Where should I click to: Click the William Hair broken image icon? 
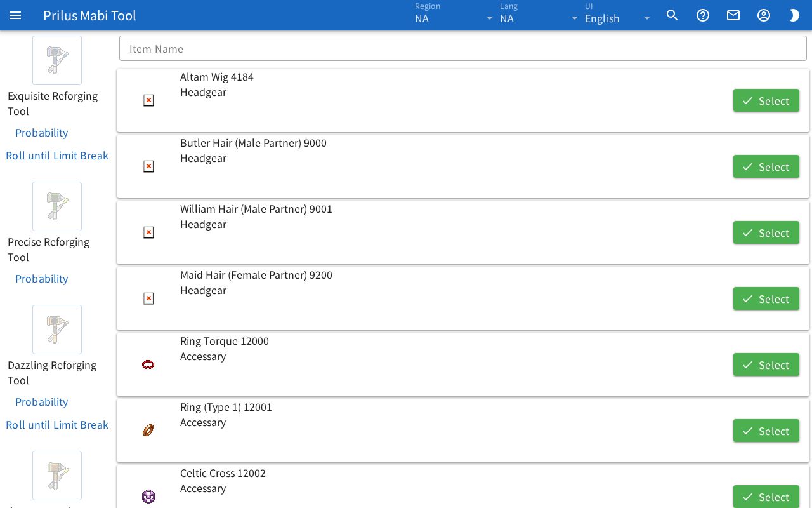point(148,232)
